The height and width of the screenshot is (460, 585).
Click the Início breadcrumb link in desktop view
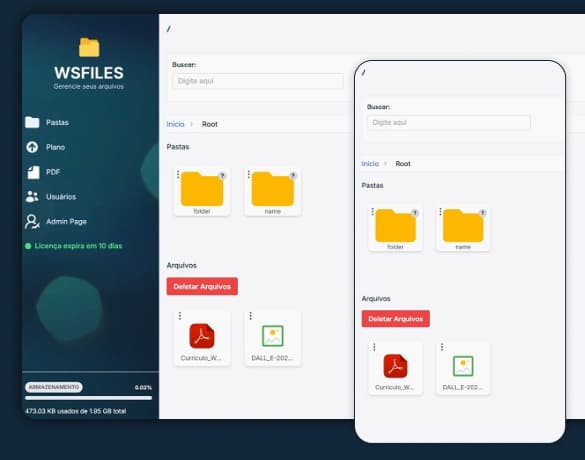175,124
